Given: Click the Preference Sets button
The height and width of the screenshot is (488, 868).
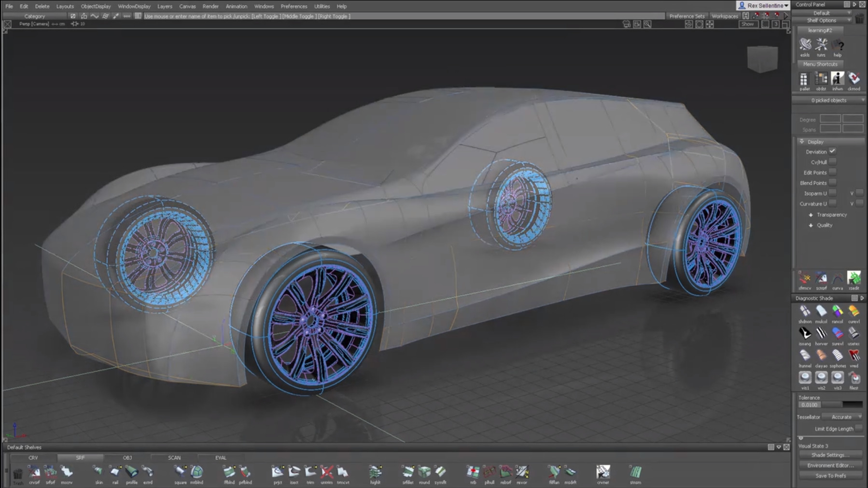Looking at the screenshot, I should coord(686,16).
